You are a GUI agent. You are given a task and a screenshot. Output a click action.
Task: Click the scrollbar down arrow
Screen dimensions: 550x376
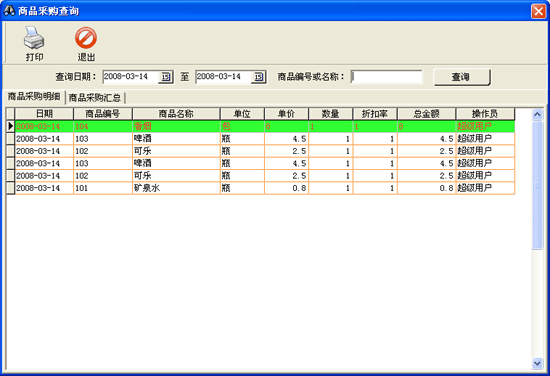(537, 363)
